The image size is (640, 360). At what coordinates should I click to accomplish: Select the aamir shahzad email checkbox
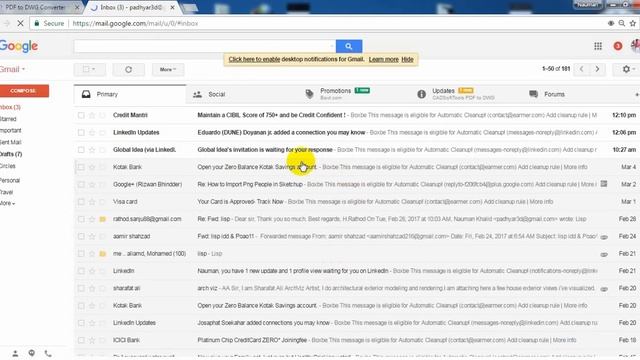(x=81, y=236)
